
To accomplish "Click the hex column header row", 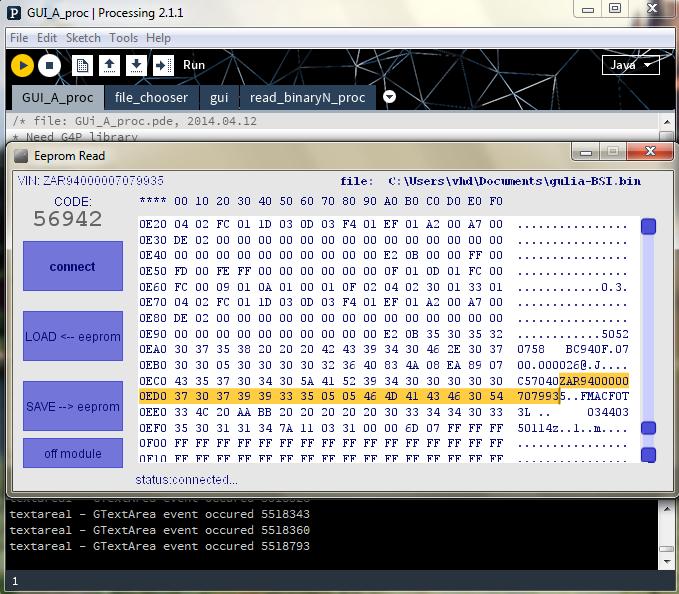I will [x=321, y=201].
